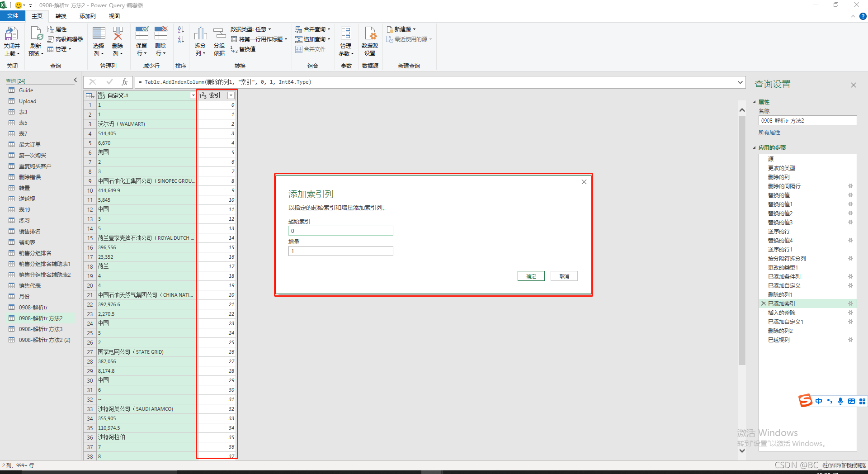Viewport: 868px width, 474px height.
Task: Open the Sogou IME soft keyboard icon
Action: pos(851,401)
